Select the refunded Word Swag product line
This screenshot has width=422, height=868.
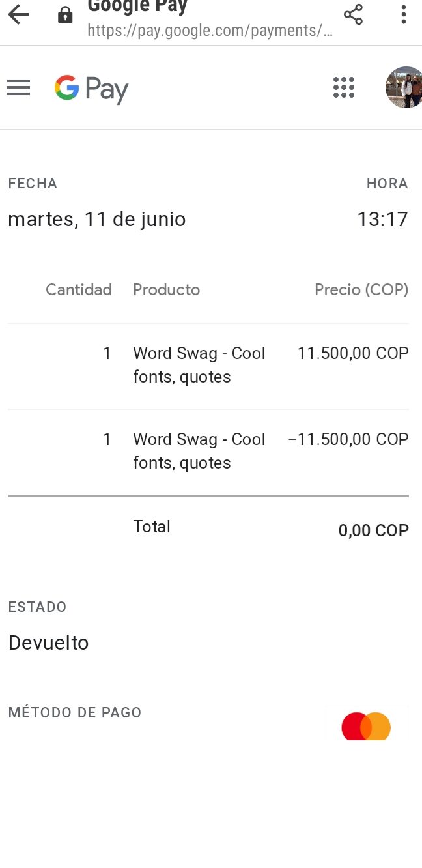pyautogui.click(x=199, y=451)
